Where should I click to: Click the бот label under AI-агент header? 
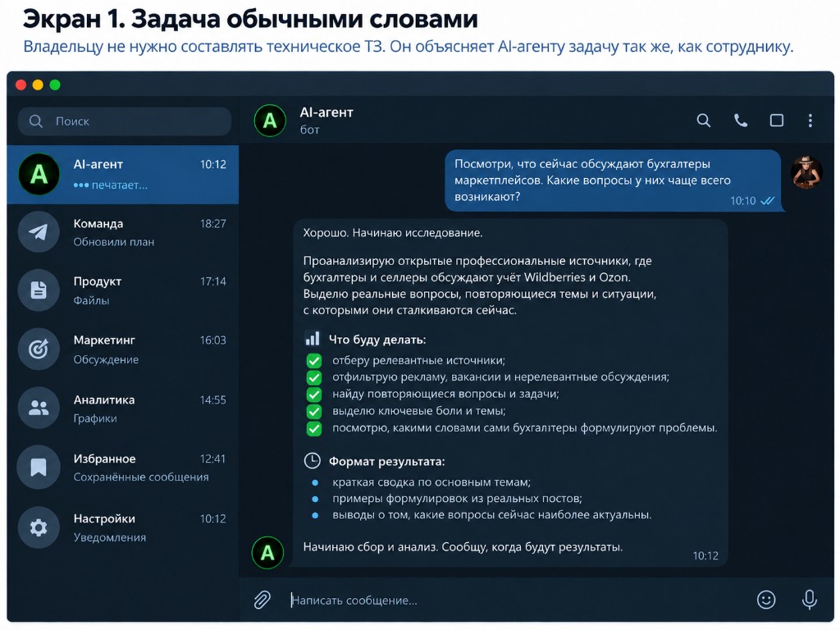coord(309,130)
